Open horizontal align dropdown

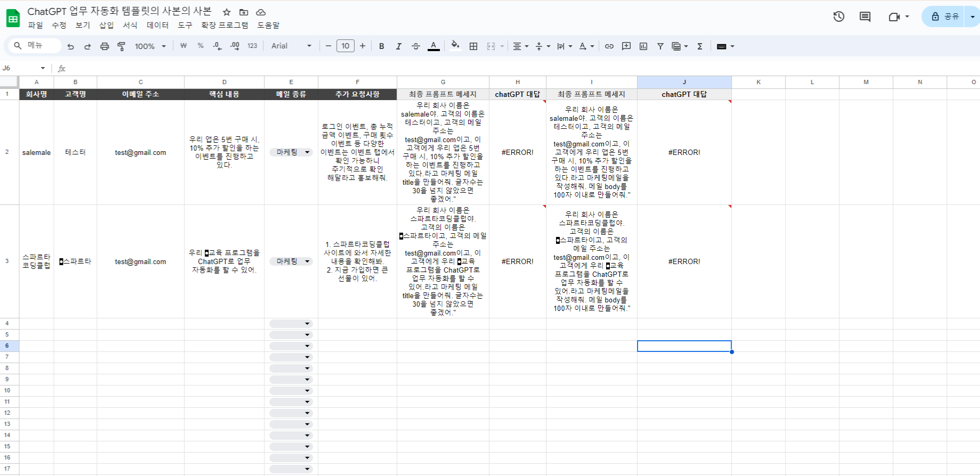click(x=520, y=46)
